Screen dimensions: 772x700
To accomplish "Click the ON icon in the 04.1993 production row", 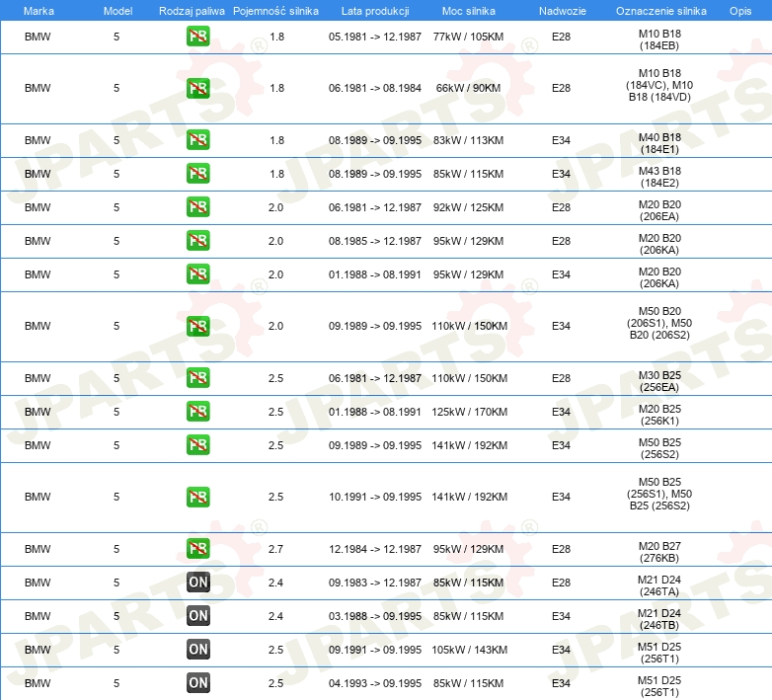I will point(197,683).
